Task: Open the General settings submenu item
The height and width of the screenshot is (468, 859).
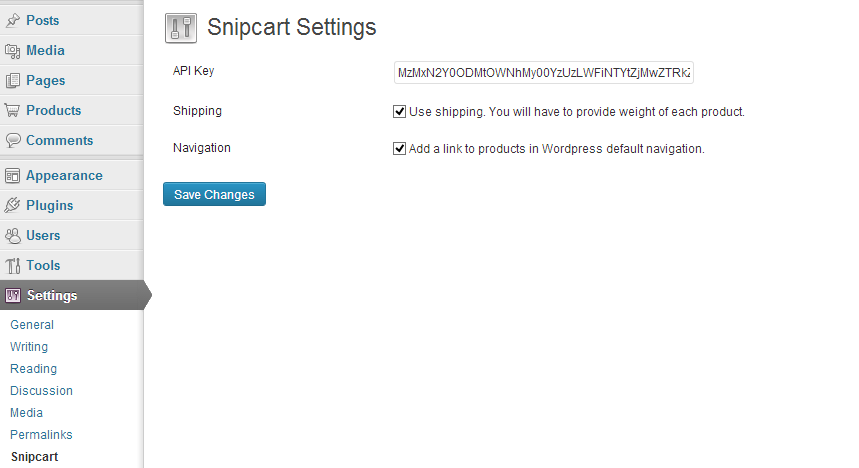Action: pos(32,325)
